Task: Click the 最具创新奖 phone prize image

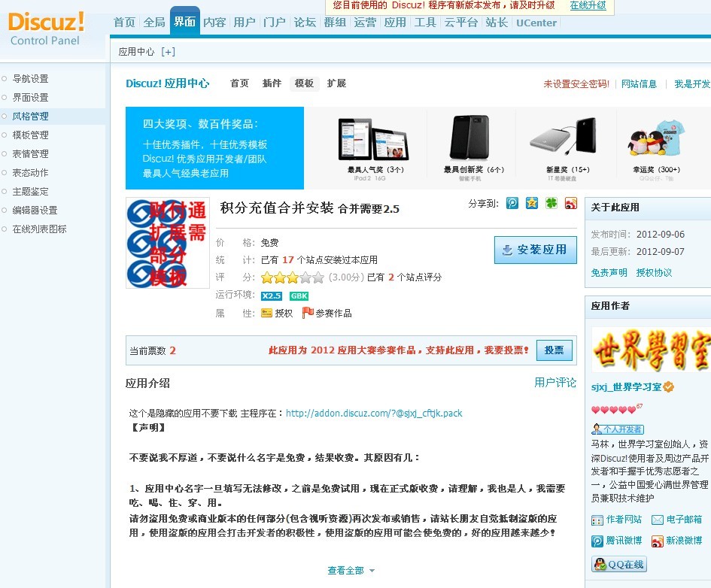Action: [469, 138]
